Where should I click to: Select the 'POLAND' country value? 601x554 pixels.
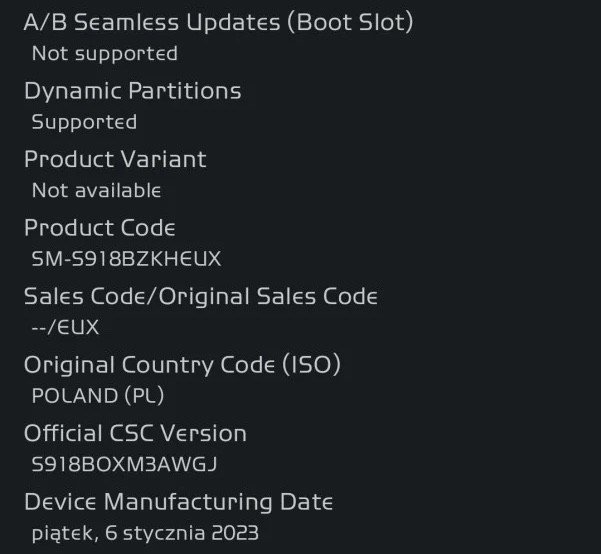point(74,395)
